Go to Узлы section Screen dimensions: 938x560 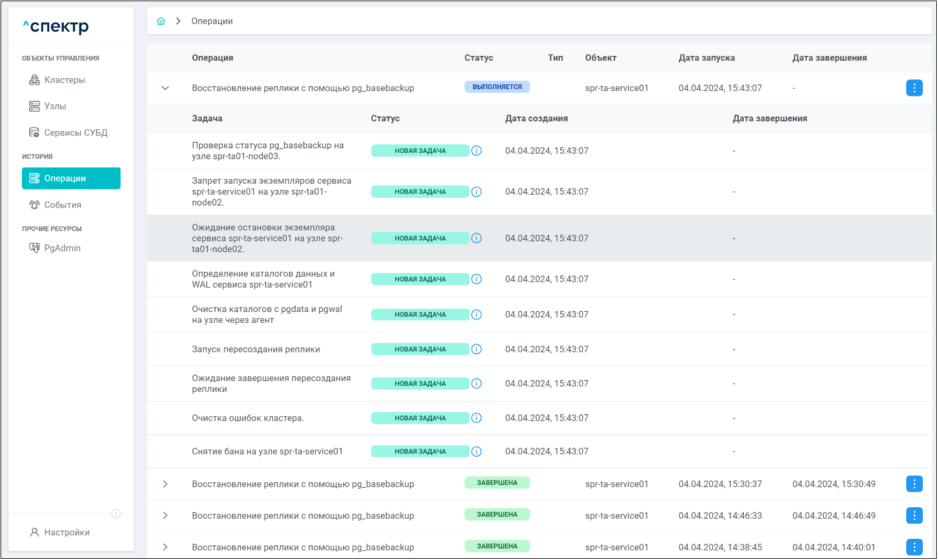point(55,106)
